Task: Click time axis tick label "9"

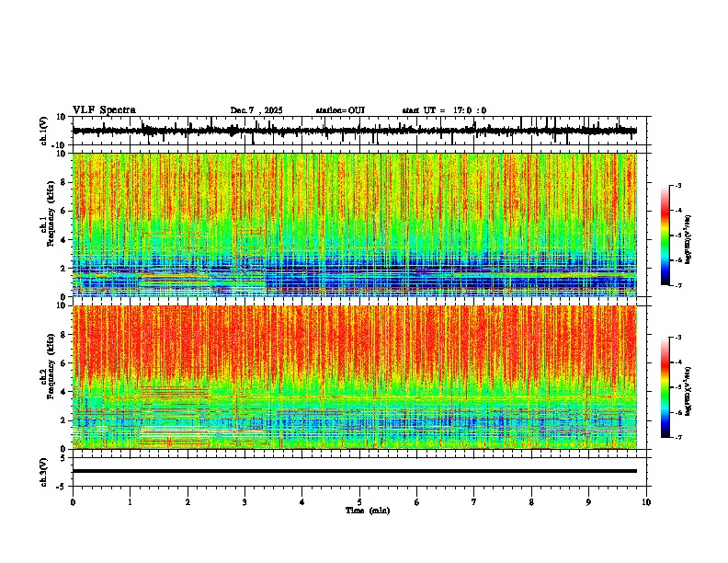Action: pyautogui.click(x=588, y=502)
